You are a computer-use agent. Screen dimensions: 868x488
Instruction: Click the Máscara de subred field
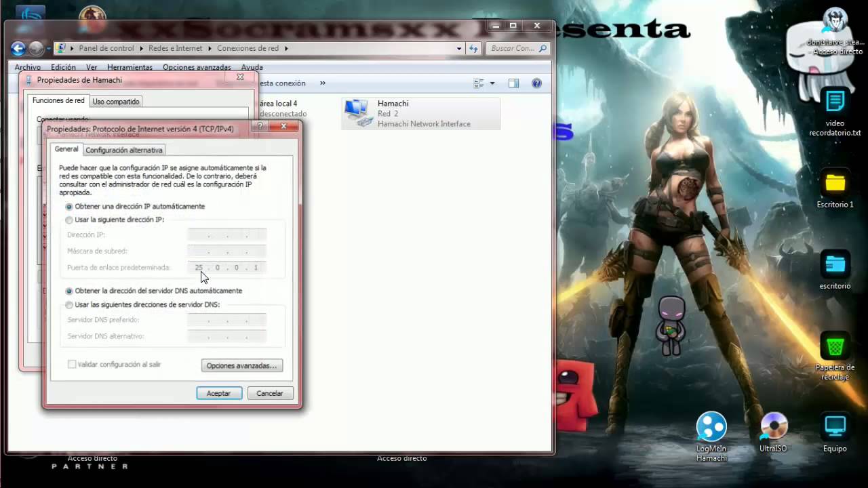pos(226,251)
